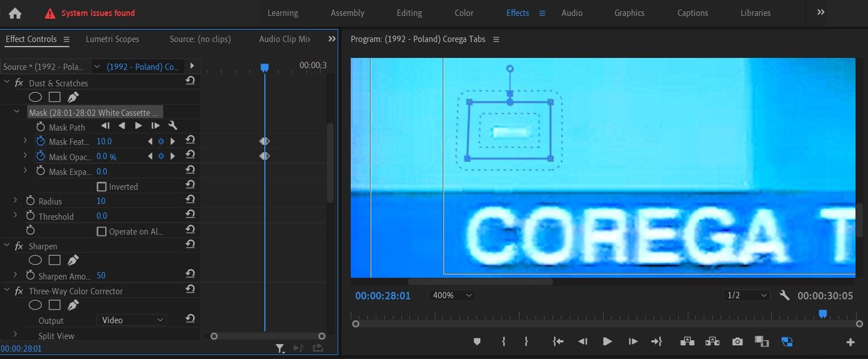868x359 pixels.
Task: Reset the Dust & Scratches effect
Action: point(190,81)
